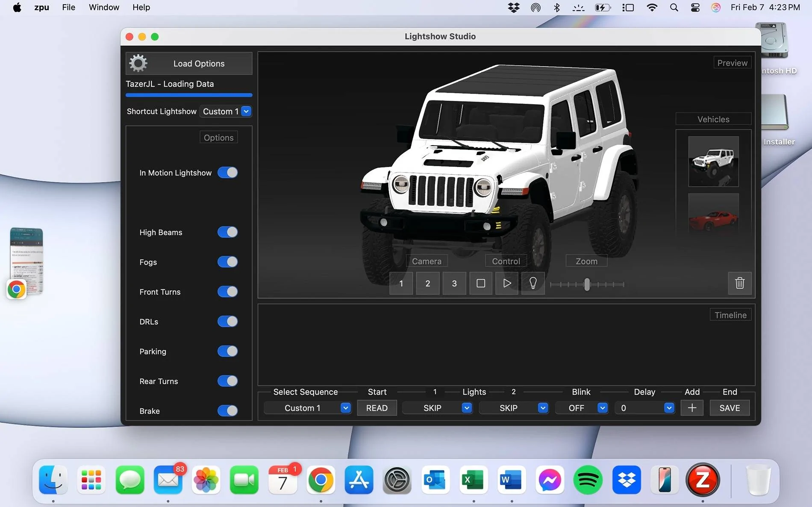Click Bluetooth icon in menu bar
This screenshot has height=507, width=812.
pyautogui.click(x=557, y=7)
